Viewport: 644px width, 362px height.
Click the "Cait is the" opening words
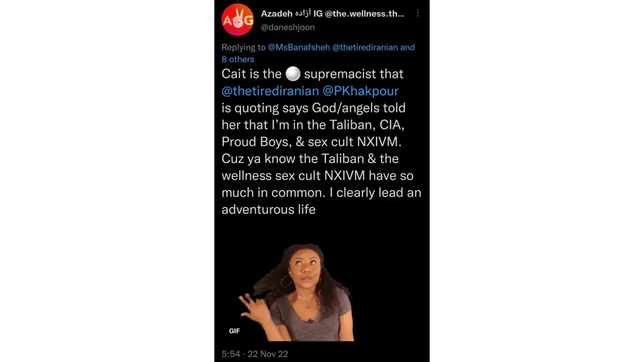(x=251, y=74)
